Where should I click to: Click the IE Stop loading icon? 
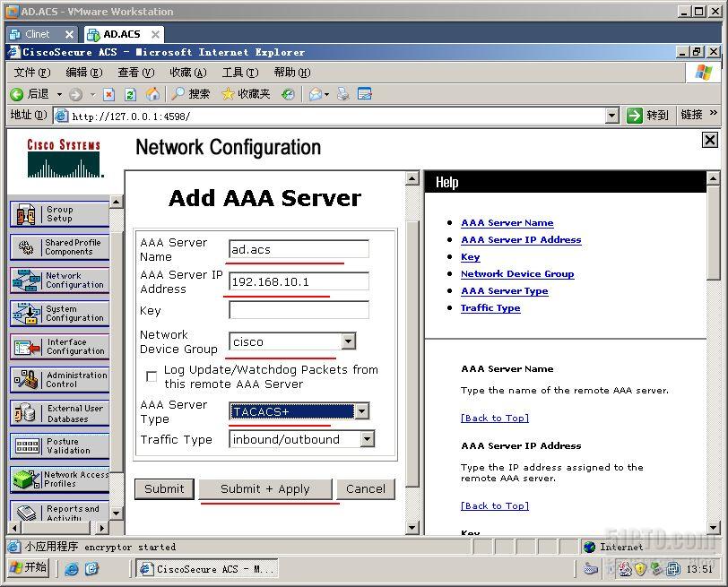click(x=108, y=95)
